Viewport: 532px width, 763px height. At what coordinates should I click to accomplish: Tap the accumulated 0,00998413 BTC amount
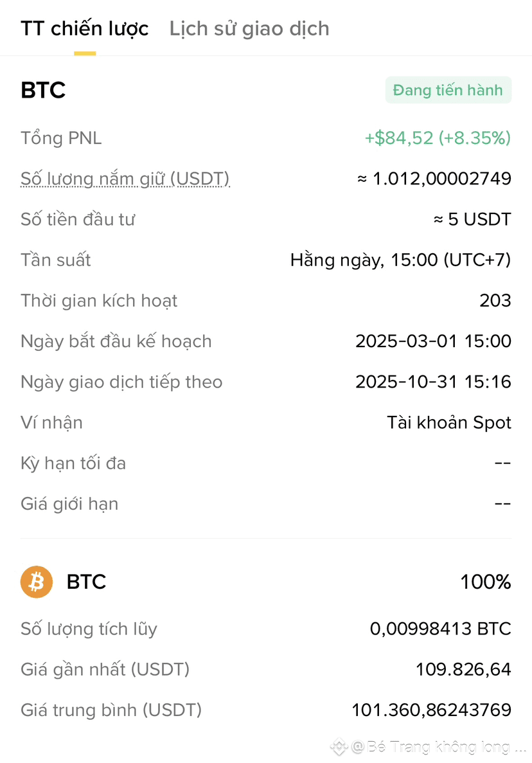pos(441,629)
